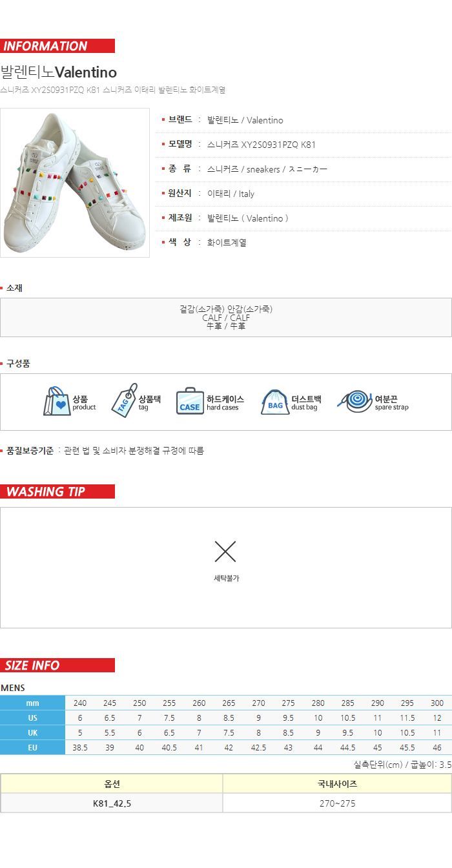
Task: Click the mm row header in size table
Action: (32, 703)
